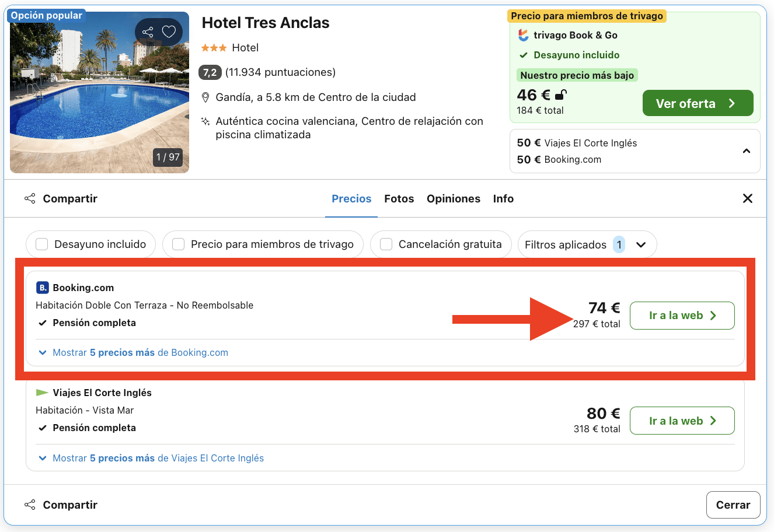
Task: Click the location pin icon near Gandía
Action: click(x=205, y=97)
